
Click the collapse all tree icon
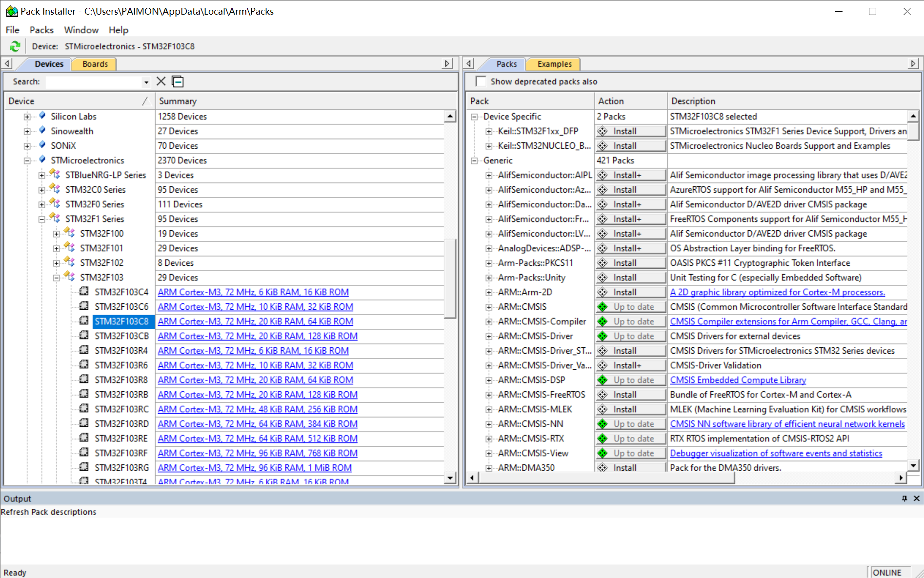coord(178,81)
